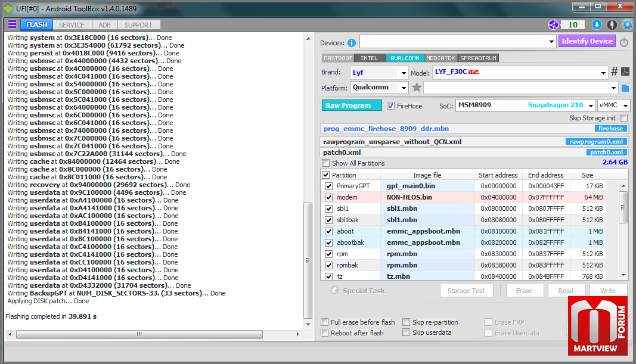The image size is (636, 364).
Task: Click the Start address column header
Action: coord(498,175)
